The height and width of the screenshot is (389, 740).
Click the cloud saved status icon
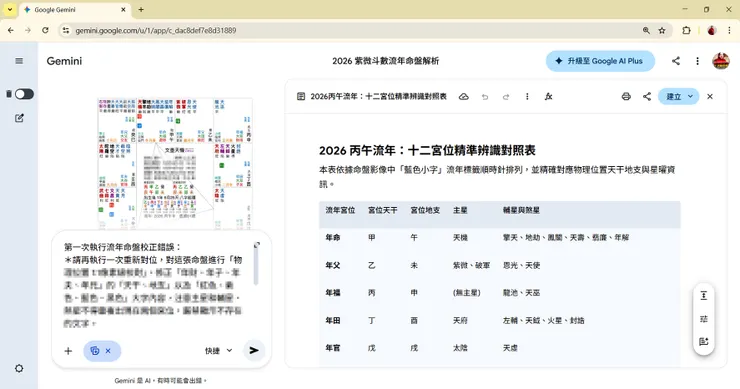(x=464, y=96)
